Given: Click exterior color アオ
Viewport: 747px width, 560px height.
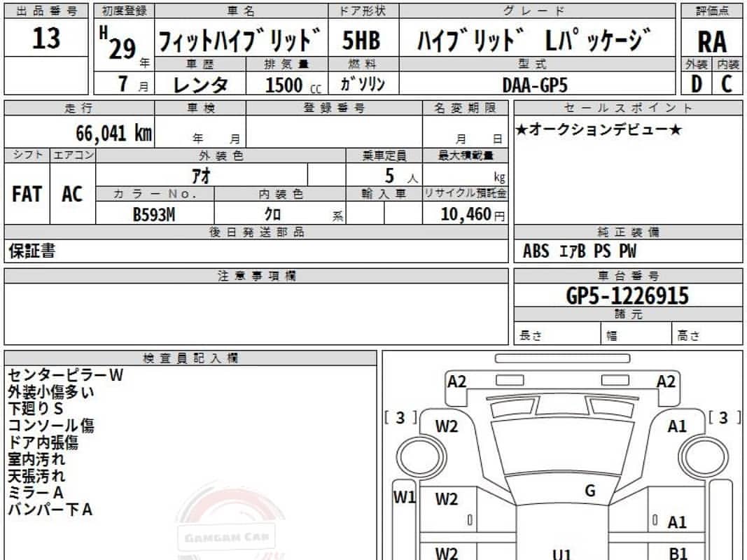Looking at the screenshot, I should (201, 176).
